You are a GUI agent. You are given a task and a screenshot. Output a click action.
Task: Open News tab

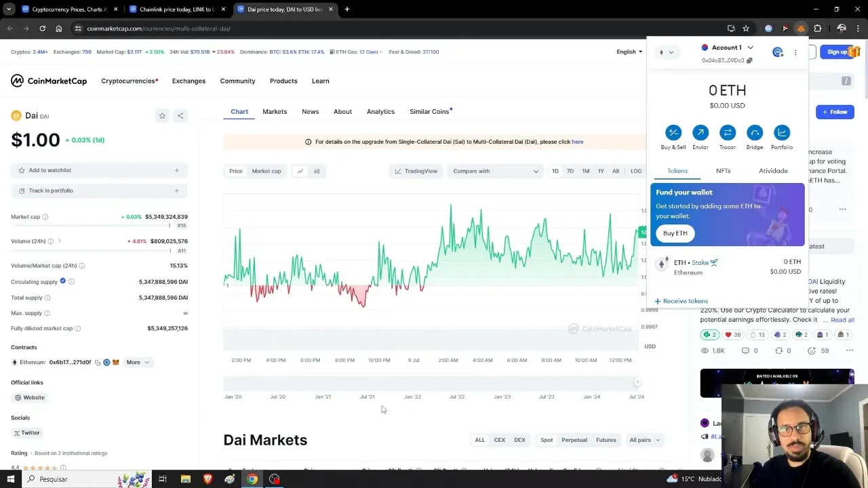310,112
